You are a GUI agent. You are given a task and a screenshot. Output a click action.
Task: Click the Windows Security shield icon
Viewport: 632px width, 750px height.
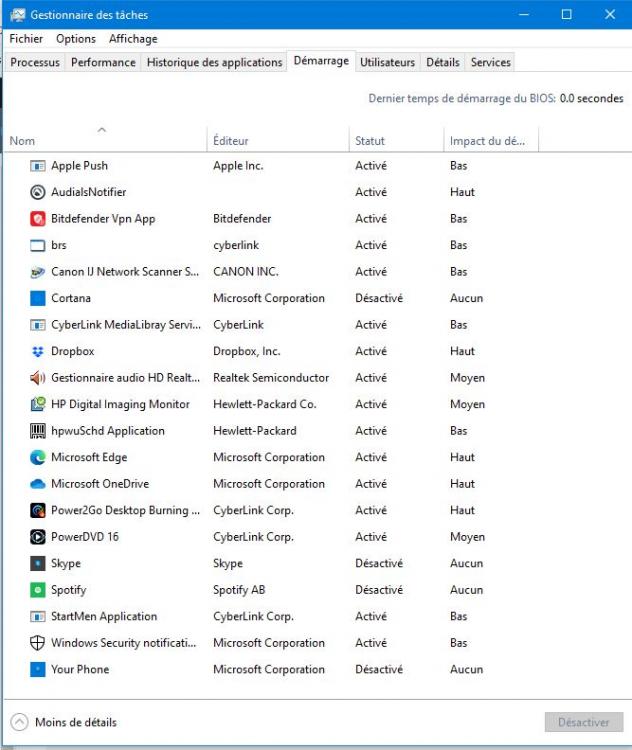click(x=37, y=643)
